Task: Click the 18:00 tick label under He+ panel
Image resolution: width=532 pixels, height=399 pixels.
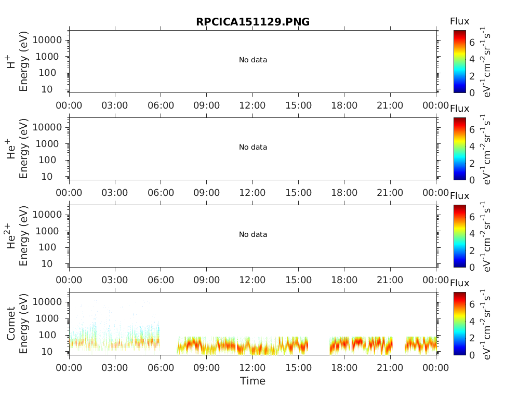Action: (x=344, y=193)
